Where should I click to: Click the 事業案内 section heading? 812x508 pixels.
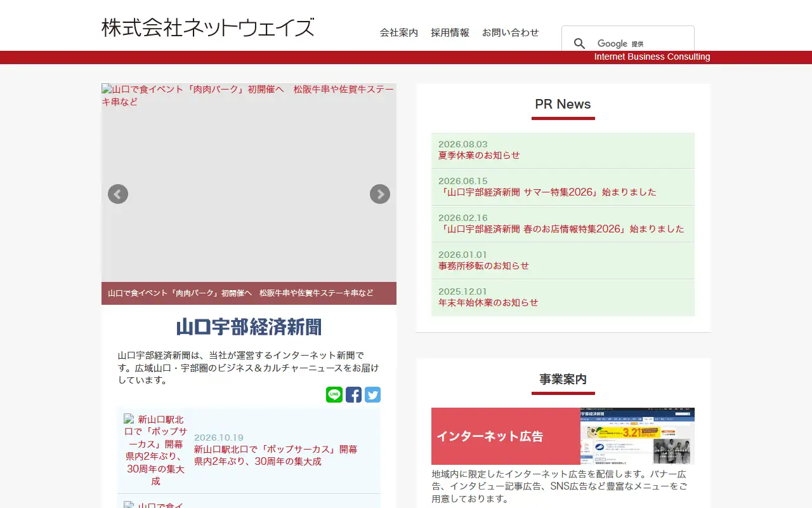563,379
